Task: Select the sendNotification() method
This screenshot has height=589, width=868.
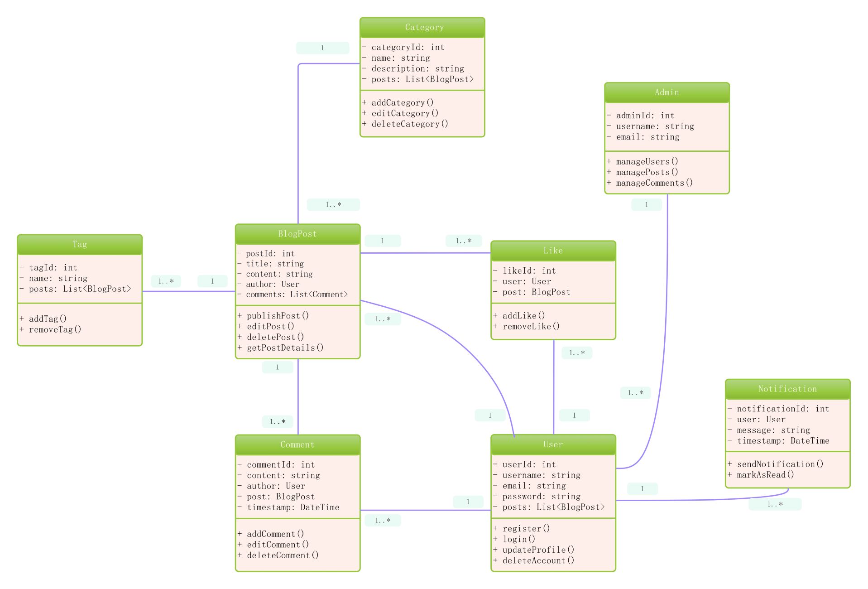Action: (x=780, y=464)
